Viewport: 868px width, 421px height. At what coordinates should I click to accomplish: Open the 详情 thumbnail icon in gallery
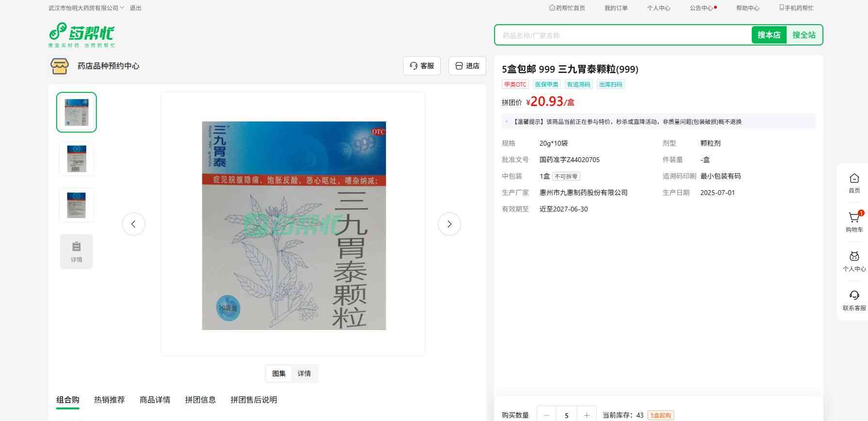point(77,251)
